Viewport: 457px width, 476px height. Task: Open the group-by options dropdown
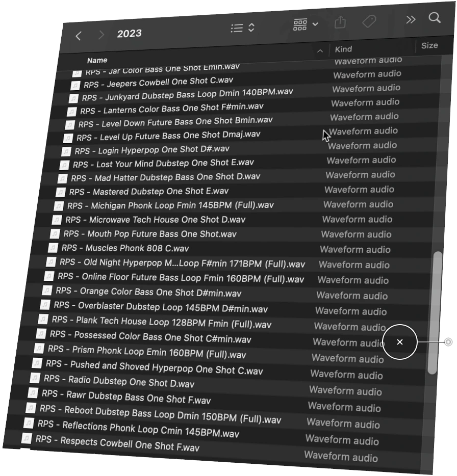(x=306, y=24)
